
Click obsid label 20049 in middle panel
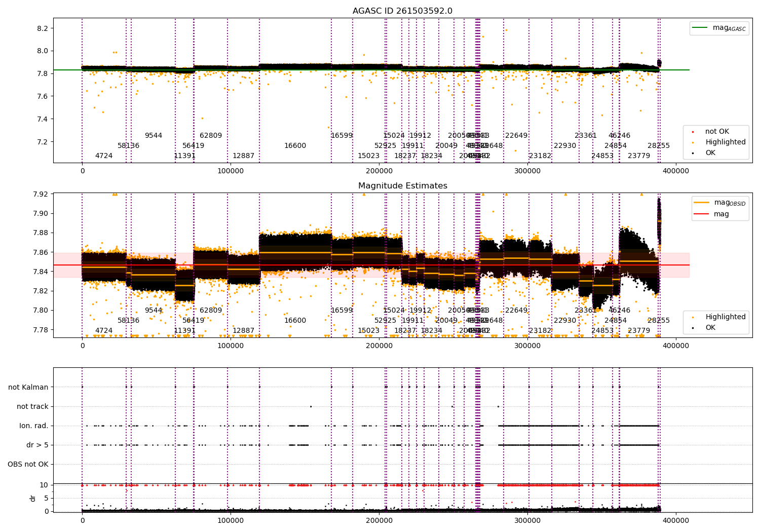(x=446, y=321)
